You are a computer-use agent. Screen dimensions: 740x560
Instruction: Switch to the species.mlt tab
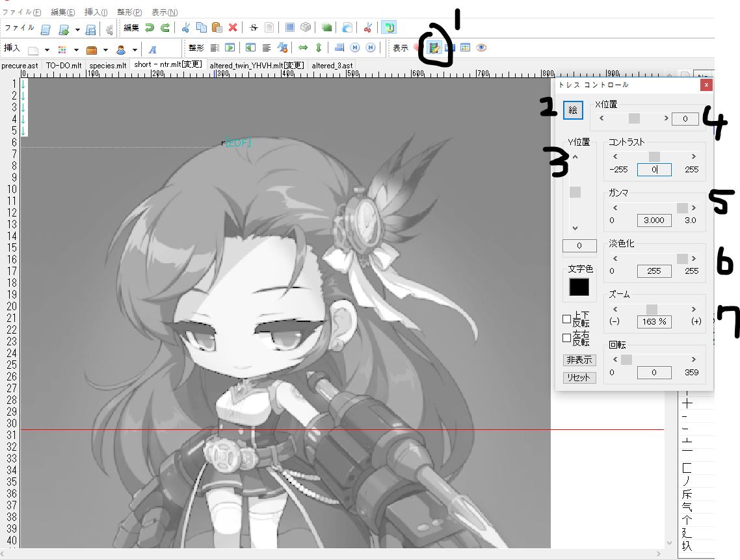click(108, 65)
